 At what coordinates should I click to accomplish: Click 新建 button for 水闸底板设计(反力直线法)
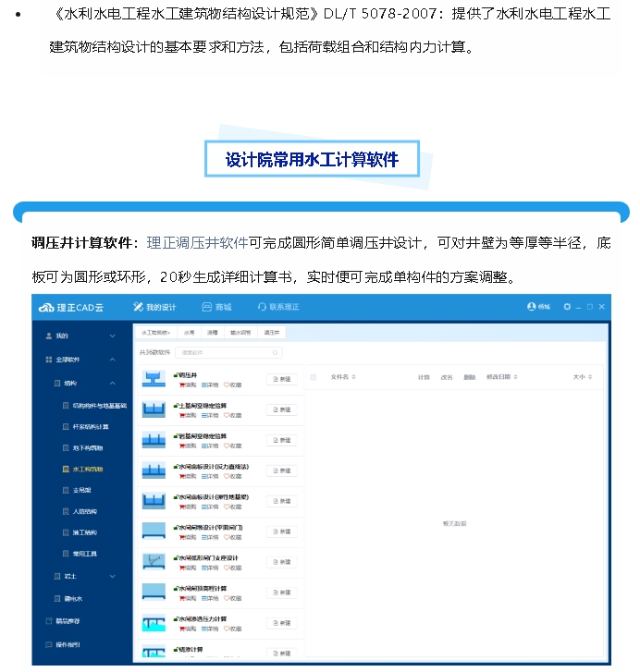279,470
